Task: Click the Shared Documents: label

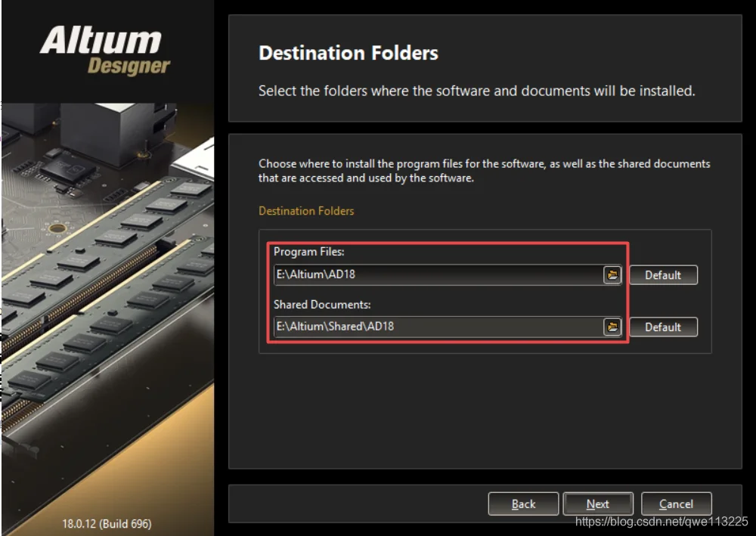Action: (x=322, y=305)
